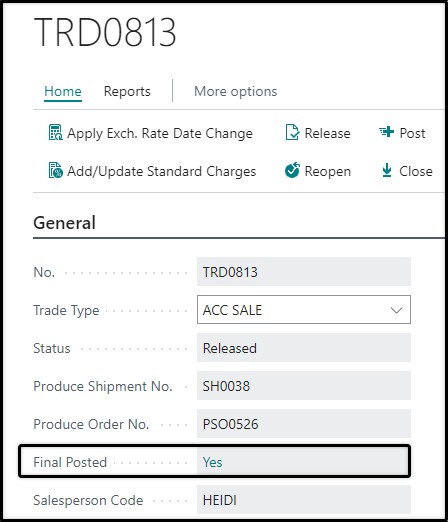Open the Final Posted Yes link

(x=212, y=462)
